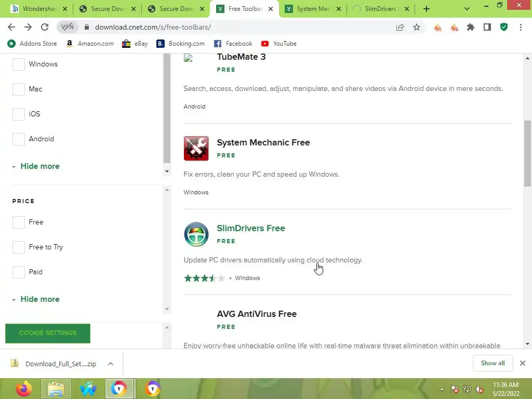This screenshot has height=399, width=532.
Task: Open the taskbar clock and date
Action: point(506,389)
